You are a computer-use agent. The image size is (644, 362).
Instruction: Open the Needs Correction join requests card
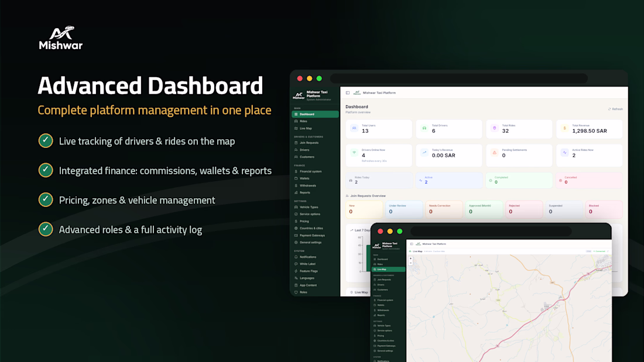444,209
